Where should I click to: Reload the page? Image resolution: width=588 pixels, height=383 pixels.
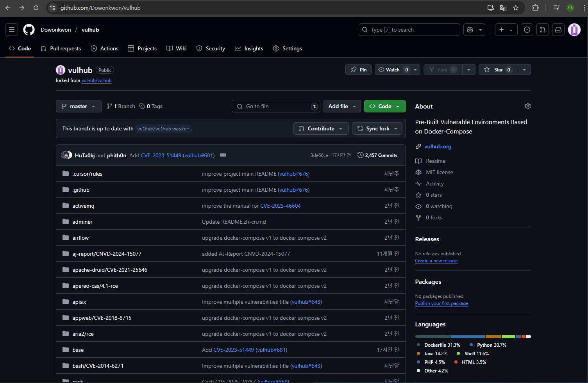click(36, 8)
